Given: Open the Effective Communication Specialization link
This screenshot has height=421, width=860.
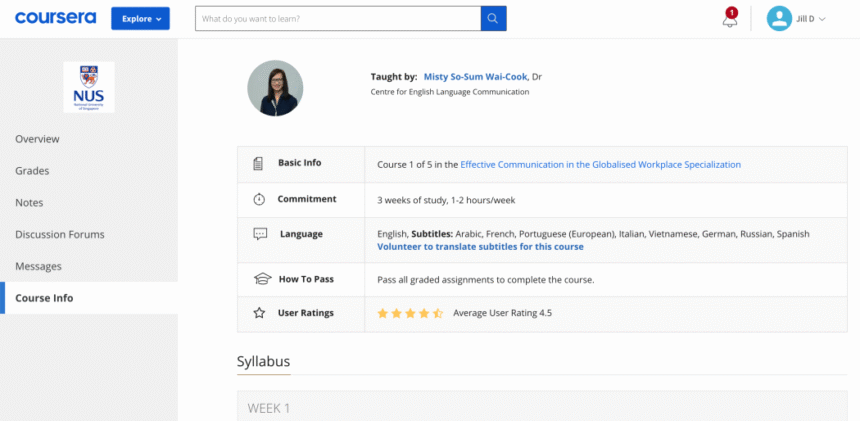Looking at the screenshot, I should [x=601, y=164].
